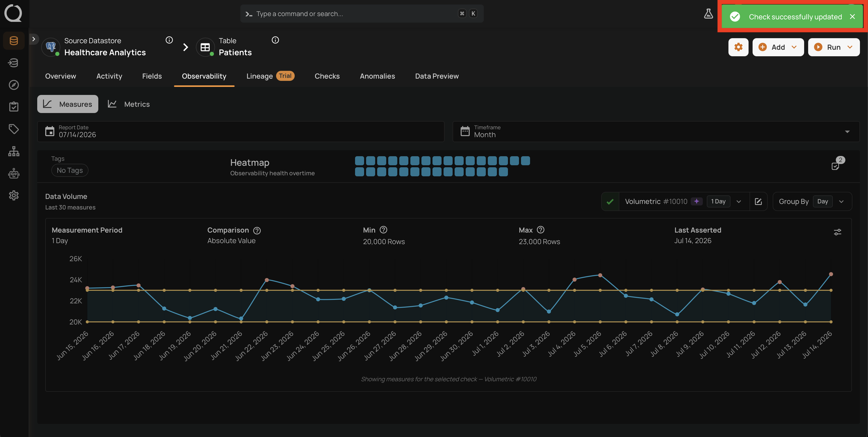Open the robot agent icon in the sidebar

click(14, 173)
